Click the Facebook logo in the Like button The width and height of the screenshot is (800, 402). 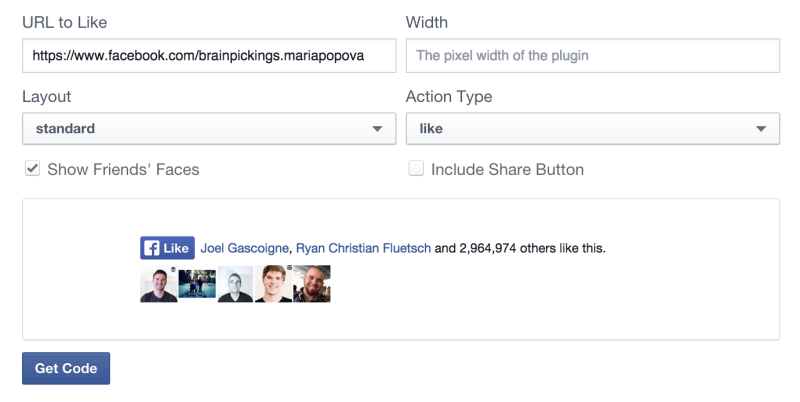(152, 248)
